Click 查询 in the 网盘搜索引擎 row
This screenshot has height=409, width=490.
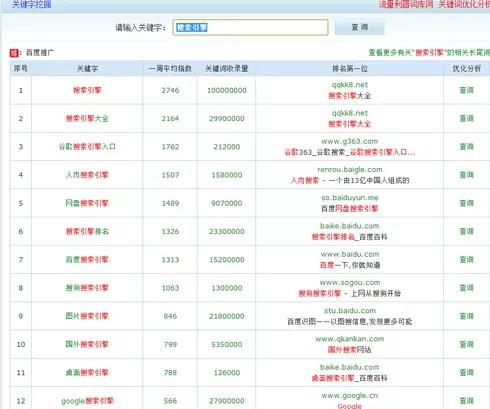tap(467, 203)
